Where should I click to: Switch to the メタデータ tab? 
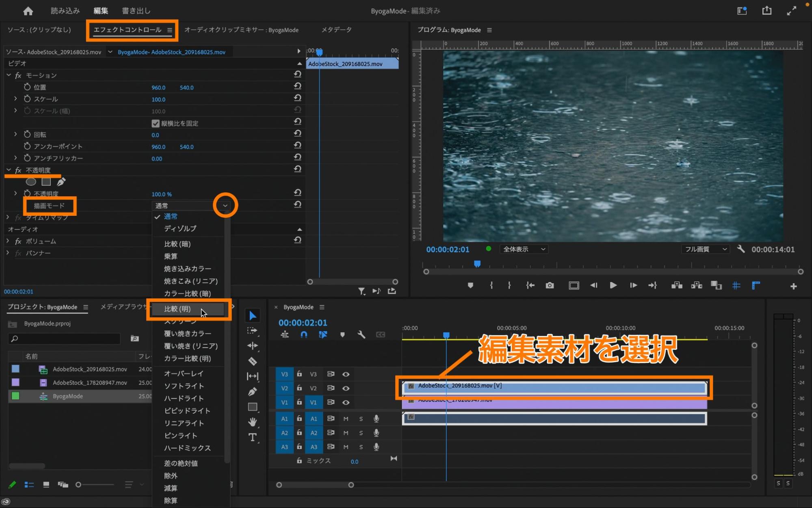(336, 30)
